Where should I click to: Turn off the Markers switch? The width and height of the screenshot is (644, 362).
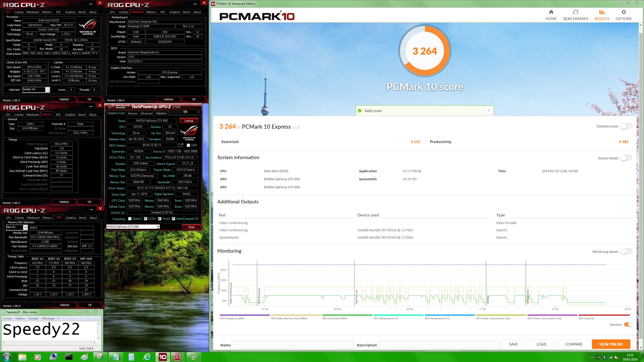coord(628,325)
